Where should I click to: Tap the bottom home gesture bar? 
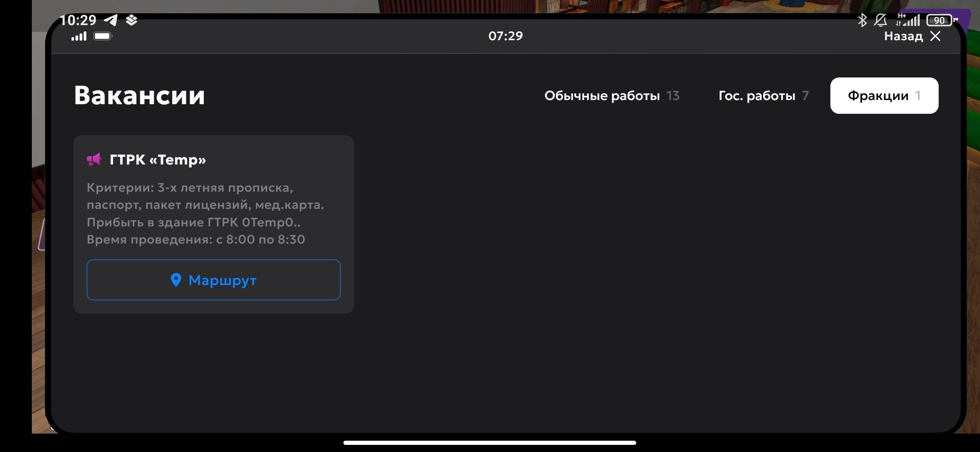[x=490, y=442]
